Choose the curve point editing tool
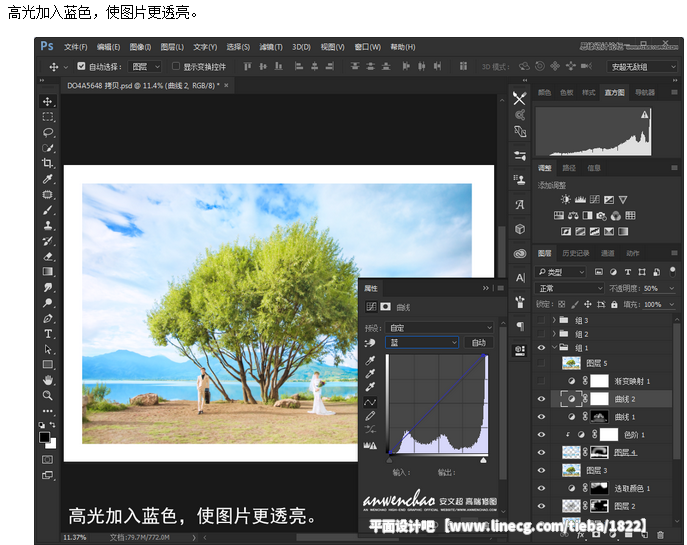Screen dimensions: 687x545 point(370,402)
